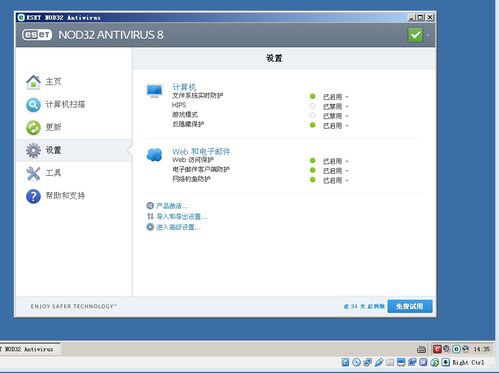499x373 pixels.
Task: Open 导入和导出设置 link
Action: pos(182,217)
